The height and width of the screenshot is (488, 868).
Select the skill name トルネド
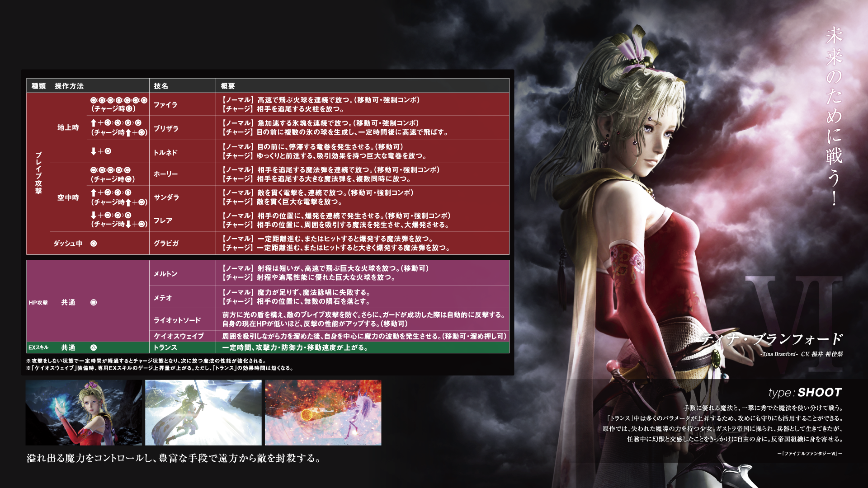[x=165, y=153]
